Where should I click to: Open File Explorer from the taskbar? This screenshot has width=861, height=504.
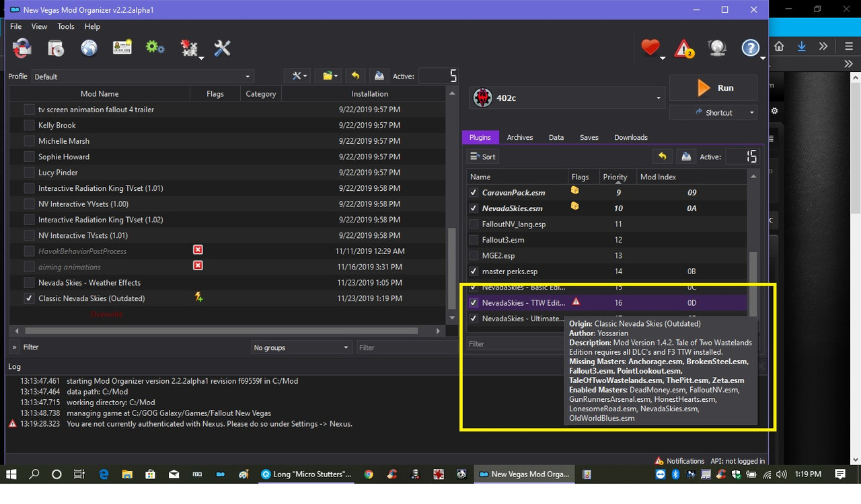point(127,474)
